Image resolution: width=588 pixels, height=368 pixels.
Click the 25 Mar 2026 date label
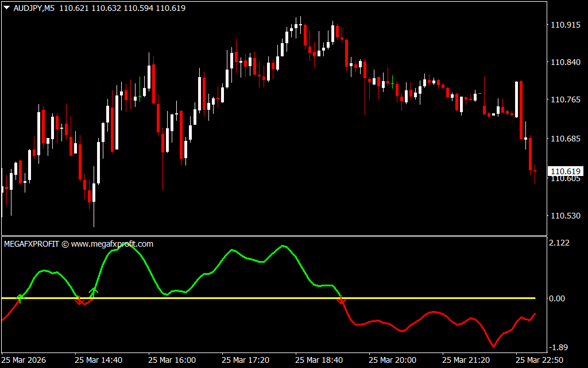[x=25, y=360]
